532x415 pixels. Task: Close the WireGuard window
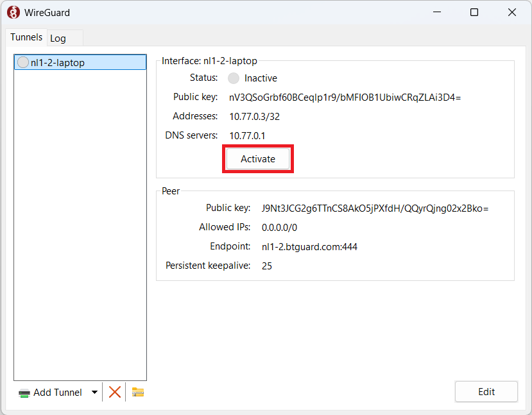pos(511,12)
